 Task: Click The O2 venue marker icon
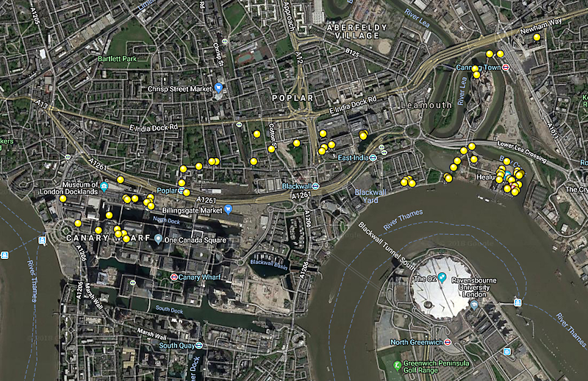(442, 277)
